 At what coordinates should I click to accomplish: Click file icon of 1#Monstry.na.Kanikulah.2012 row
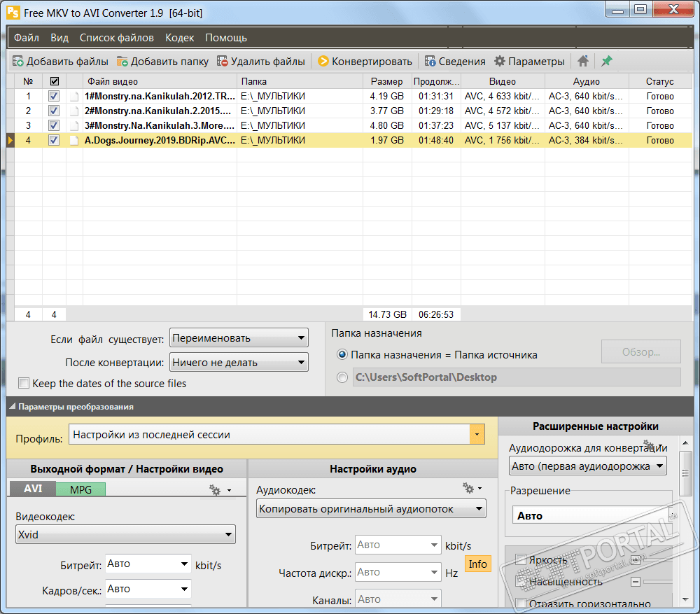point(75,97)
